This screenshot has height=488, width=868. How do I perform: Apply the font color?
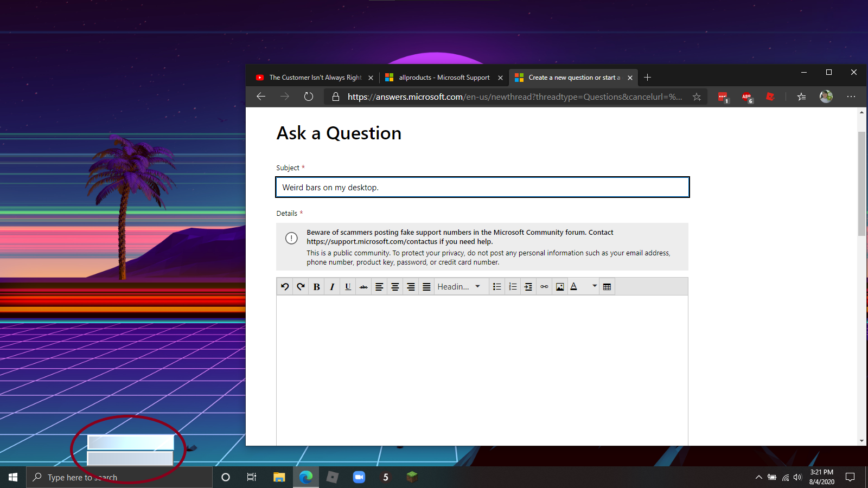(x=574, y=287)
